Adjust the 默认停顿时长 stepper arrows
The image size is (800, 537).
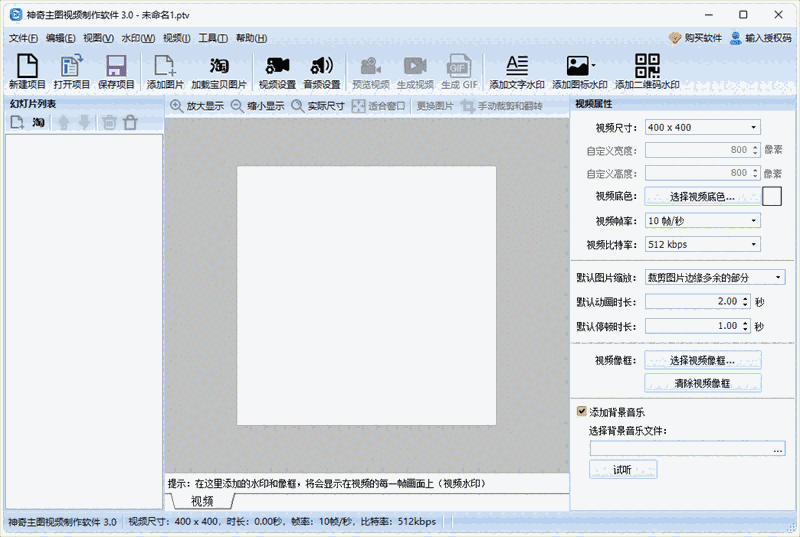click(745, 325)
